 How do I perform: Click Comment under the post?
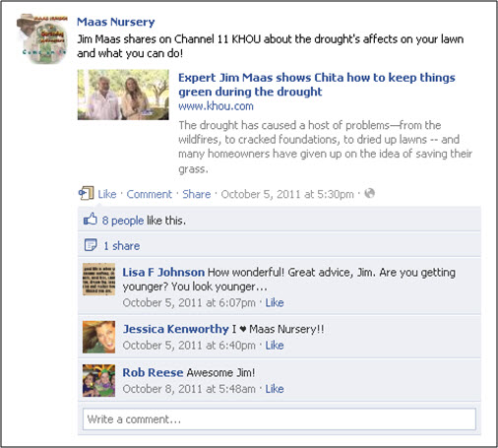[x=150, y=194]
